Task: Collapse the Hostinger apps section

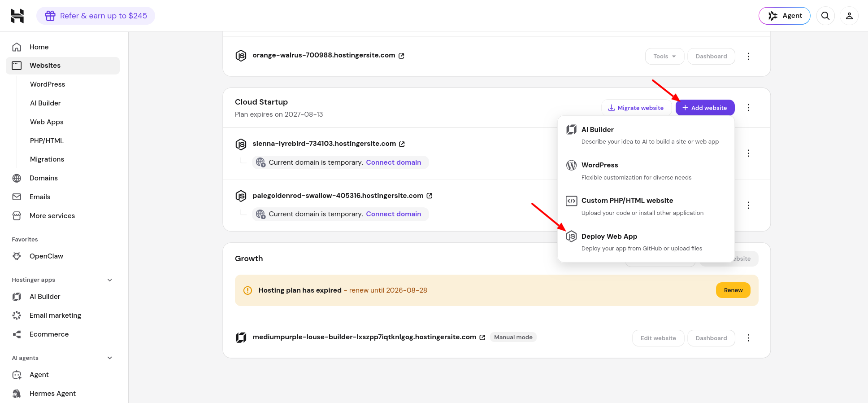Action: coord(110,280)
